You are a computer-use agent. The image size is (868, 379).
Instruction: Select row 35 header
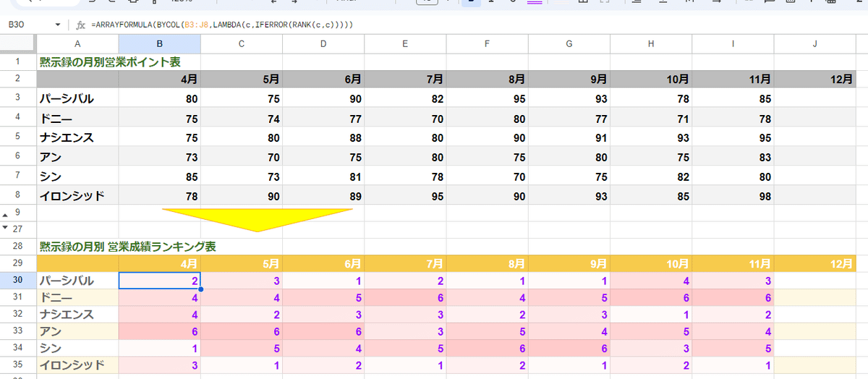[18, 365]
